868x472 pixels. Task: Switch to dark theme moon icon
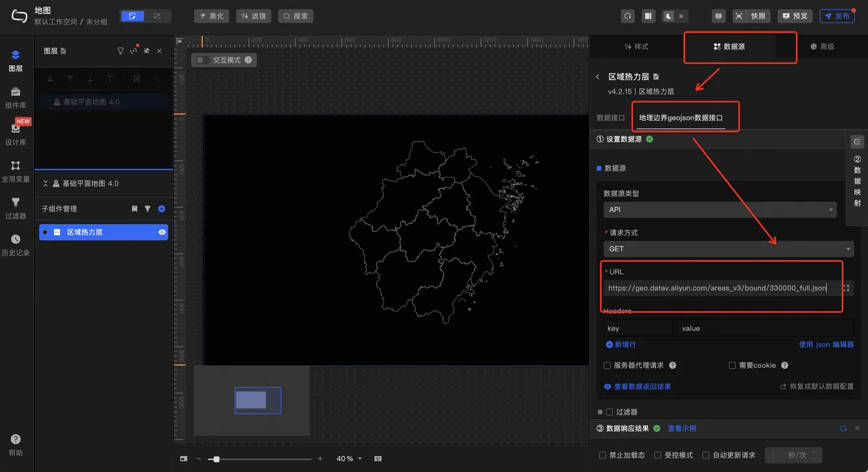(x=668, y=16)
